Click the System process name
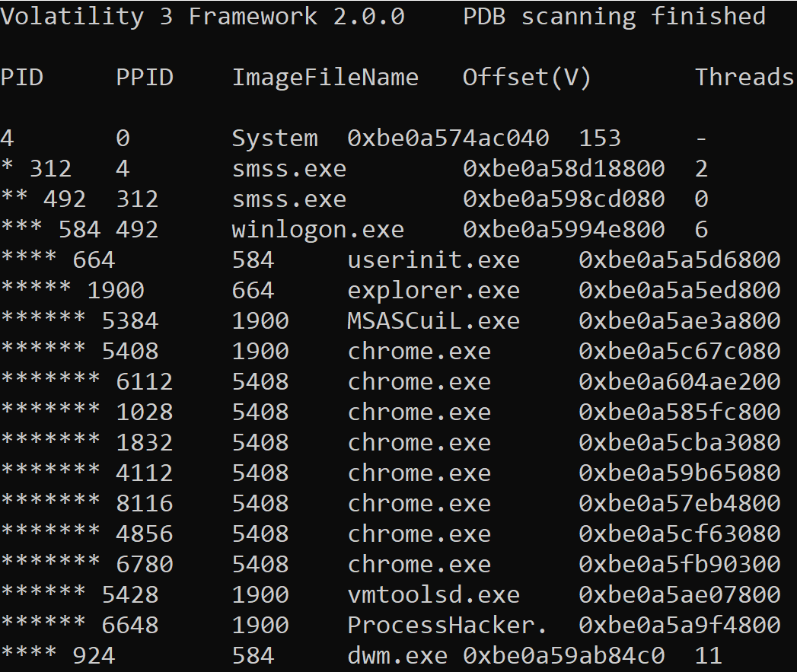Screen dimensions: 797x672 tap(275, 138)
